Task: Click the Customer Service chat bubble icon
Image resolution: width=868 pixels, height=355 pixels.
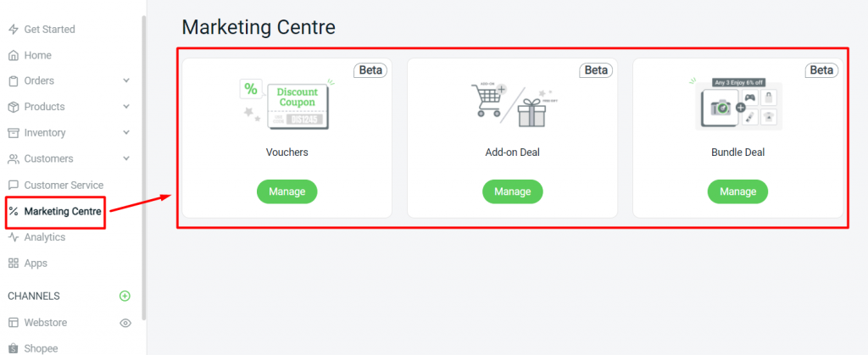Action: [14, 185]
